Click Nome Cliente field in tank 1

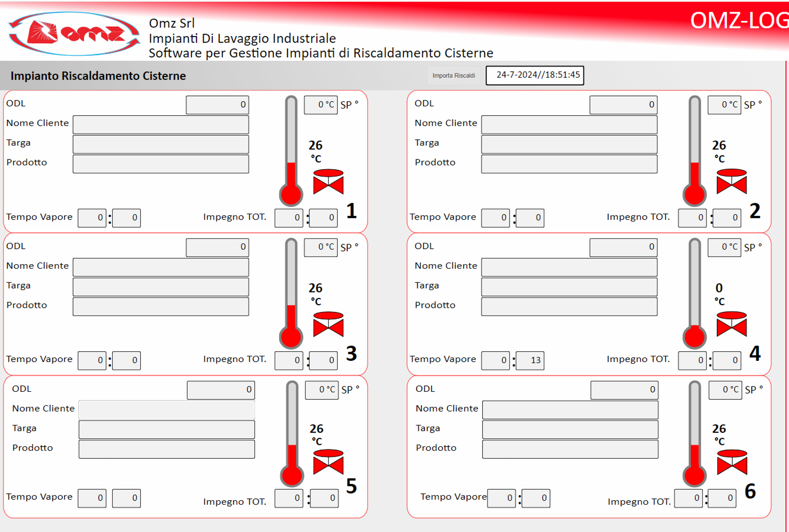(x=161, y=124)
